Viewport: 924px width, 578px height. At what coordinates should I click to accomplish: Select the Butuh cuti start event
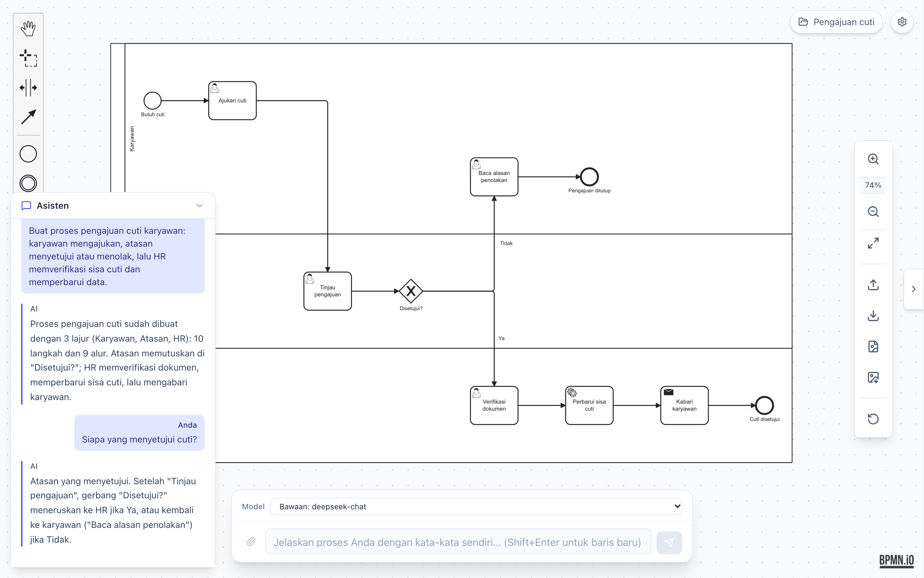[x=152, y=101]
